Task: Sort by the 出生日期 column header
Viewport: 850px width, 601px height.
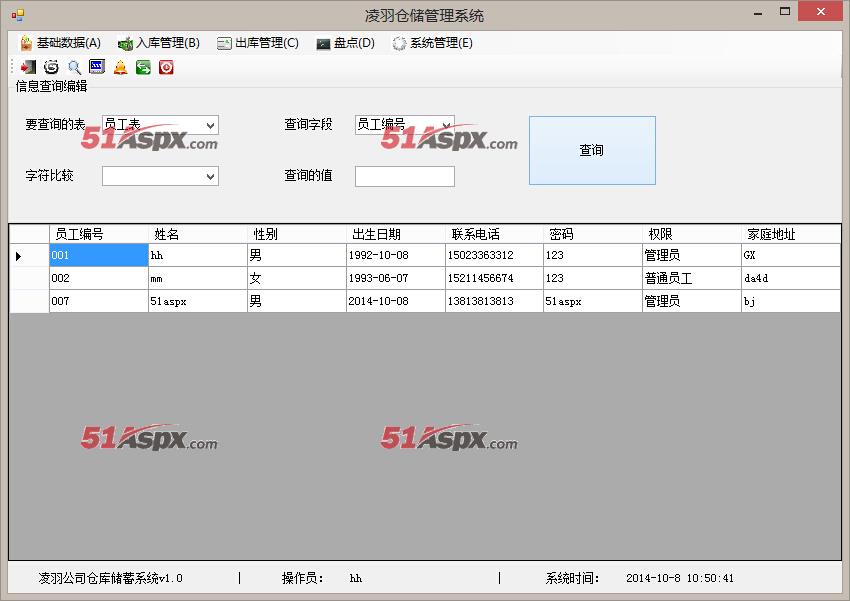Action: point(395,234)
